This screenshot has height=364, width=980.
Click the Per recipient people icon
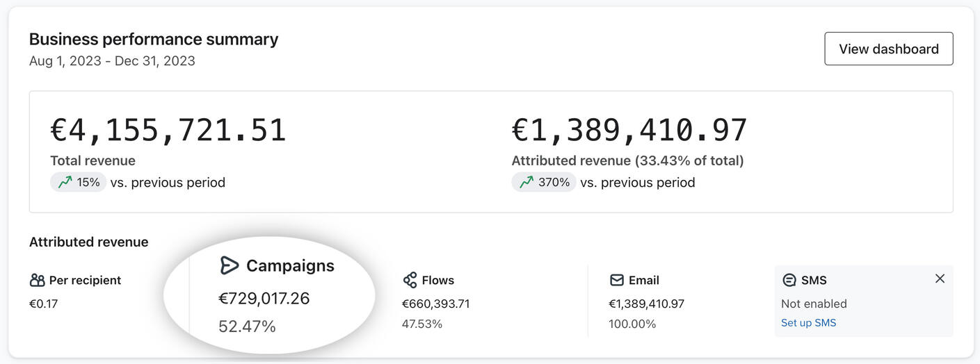[x=37, y=280]
